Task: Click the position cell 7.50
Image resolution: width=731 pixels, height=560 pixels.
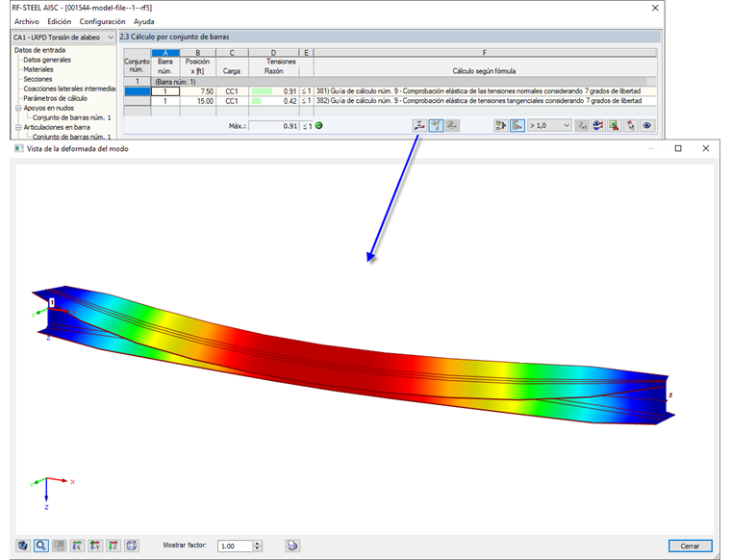Action: tap(198, 91)
